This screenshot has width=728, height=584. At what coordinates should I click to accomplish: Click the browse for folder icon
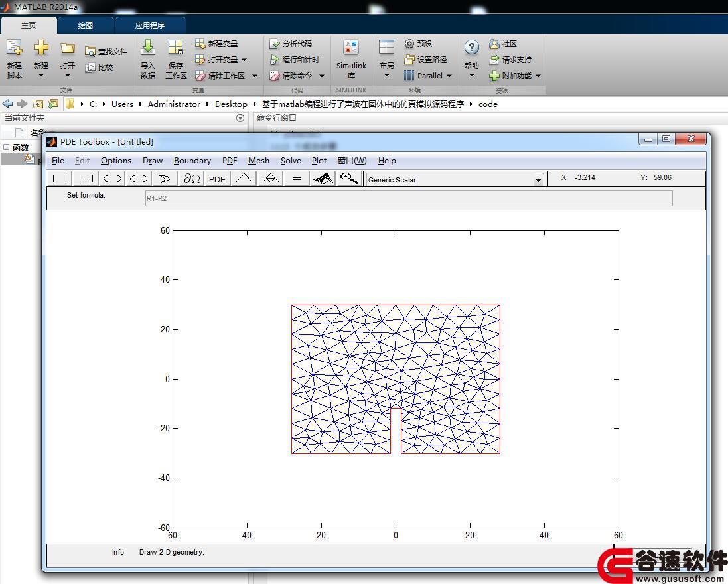point(53,104)
